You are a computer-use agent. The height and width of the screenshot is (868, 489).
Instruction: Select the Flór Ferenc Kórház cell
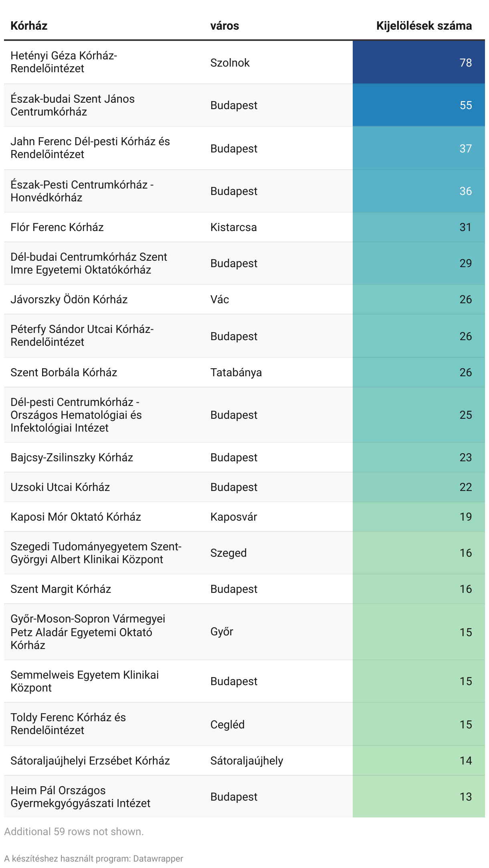coord(57,227)
